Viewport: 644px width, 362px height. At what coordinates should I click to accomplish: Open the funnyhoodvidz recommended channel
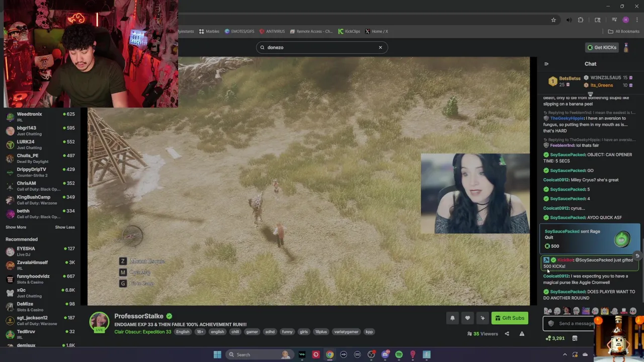[x=40, y=279]
